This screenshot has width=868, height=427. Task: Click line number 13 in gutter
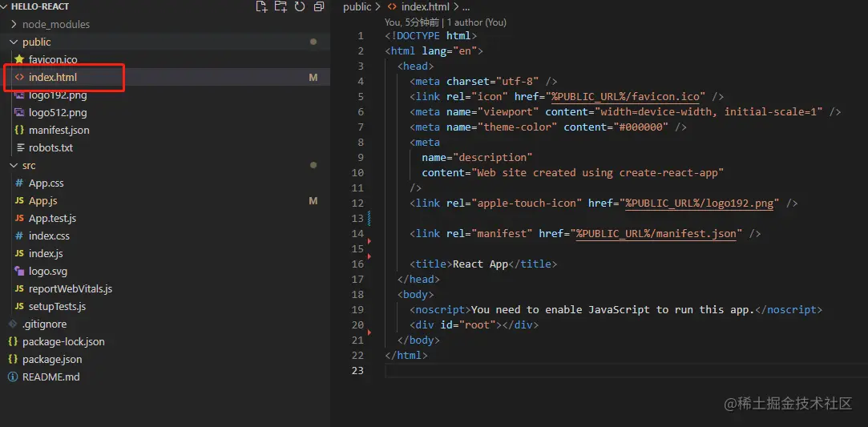coord(357,219)
